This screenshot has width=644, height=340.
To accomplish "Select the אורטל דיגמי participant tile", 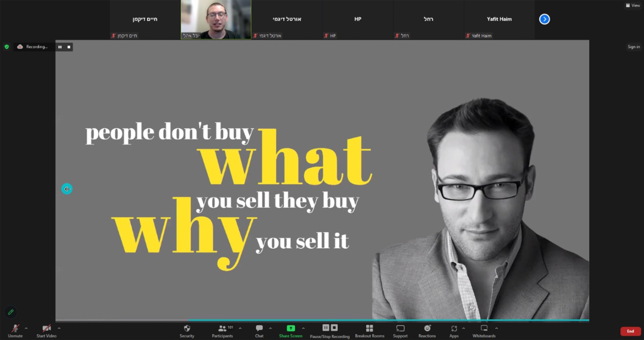I will 287,19.
